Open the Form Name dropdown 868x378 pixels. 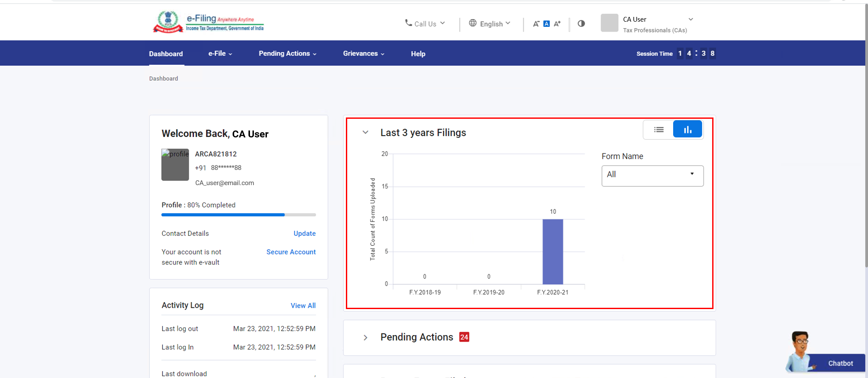[652, 176]
